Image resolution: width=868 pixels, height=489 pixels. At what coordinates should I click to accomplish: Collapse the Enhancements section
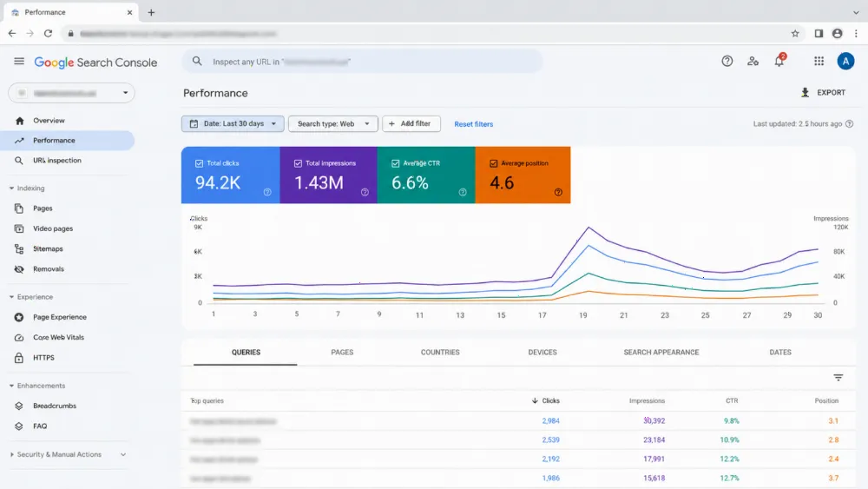point(11,386)
